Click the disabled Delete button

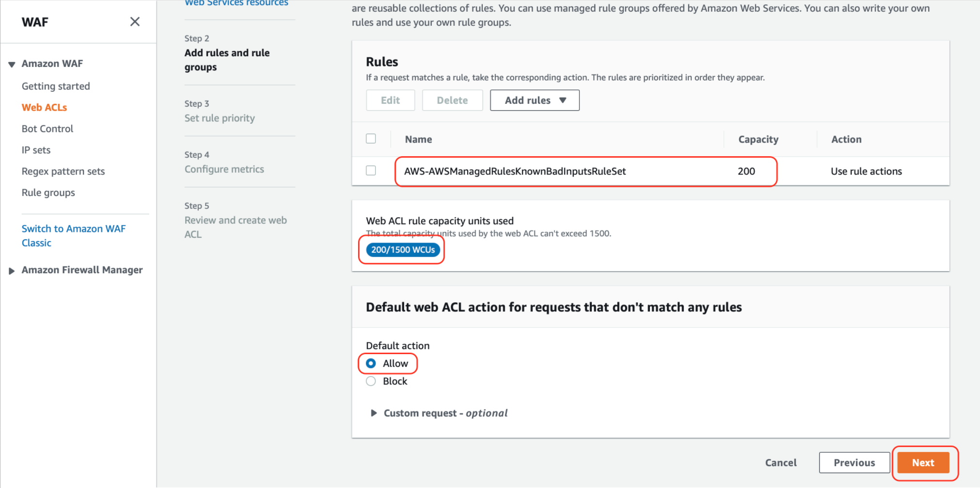(452, 100)
